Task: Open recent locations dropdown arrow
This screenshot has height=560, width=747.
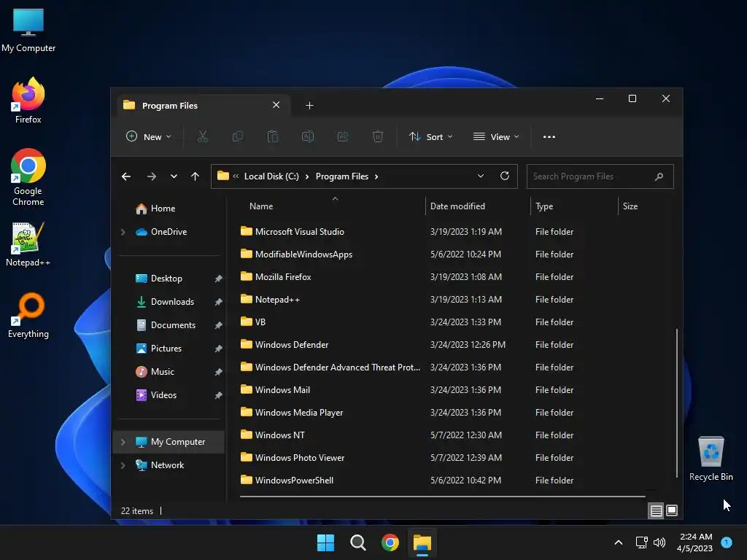Action: tap(174, 176)
